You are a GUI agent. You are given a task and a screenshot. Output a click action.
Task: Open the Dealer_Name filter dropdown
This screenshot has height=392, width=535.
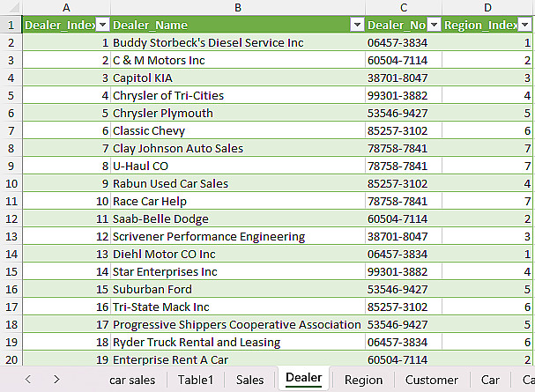click(x=357, y=25)
